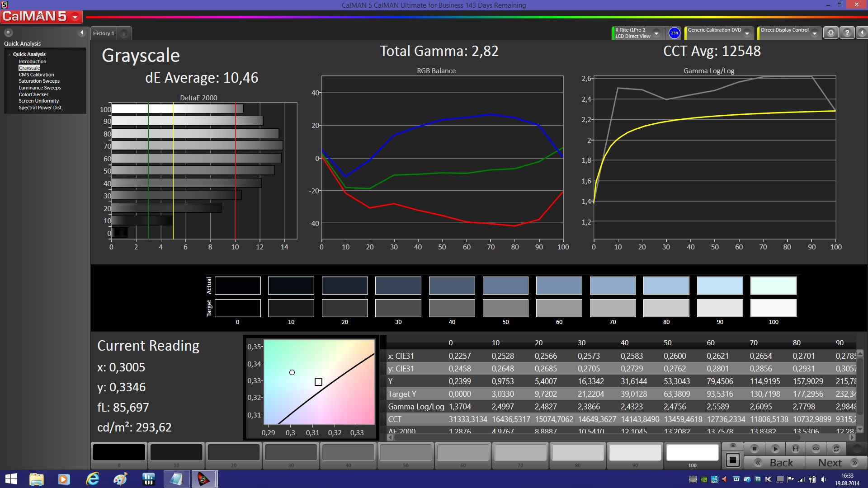
Task: Open help via the question mark icon
Action: pos(847,33)
